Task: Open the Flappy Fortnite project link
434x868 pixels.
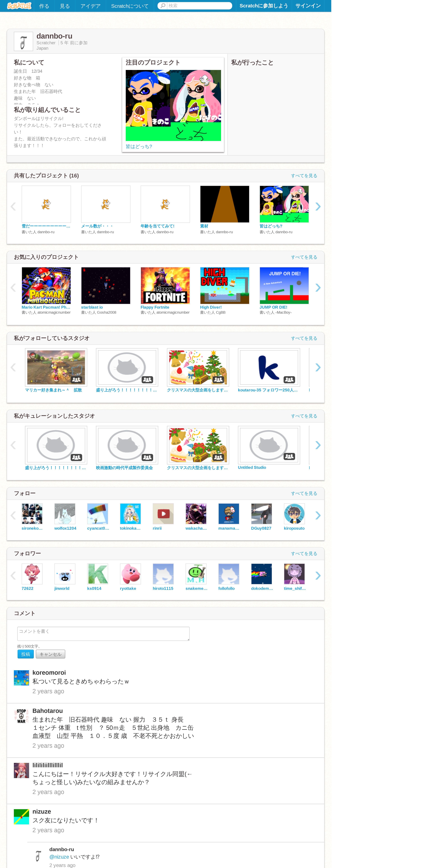Action: [155, 307]
